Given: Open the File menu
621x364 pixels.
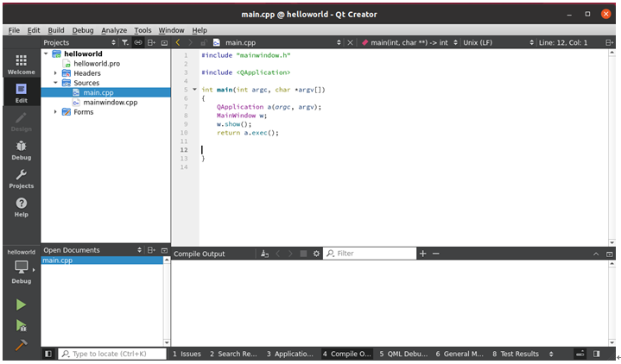Looking at the screenshot, I should [14, 30].
